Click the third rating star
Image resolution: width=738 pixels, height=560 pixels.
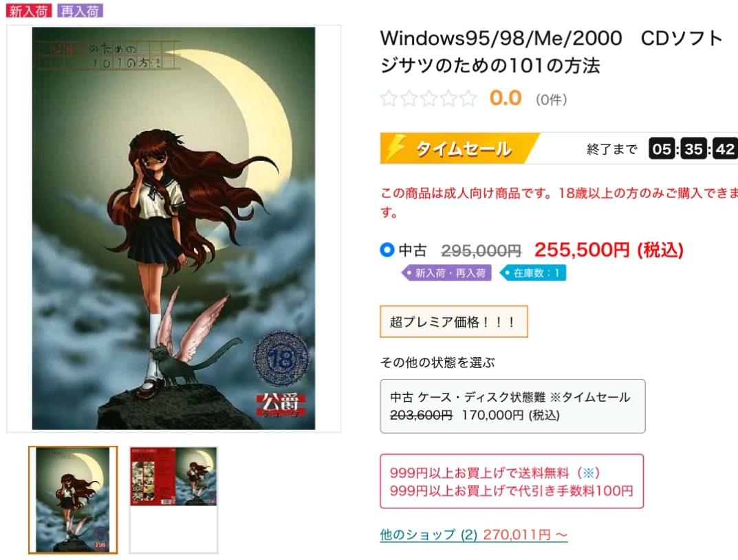click(x=428, y=98)
